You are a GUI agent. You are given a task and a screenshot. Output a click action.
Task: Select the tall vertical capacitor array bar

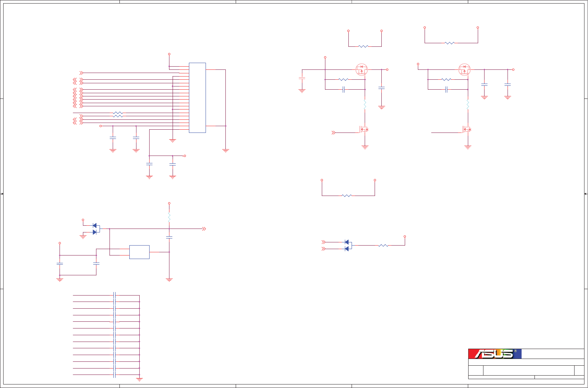pyautogui.click(x=114, y=335)
